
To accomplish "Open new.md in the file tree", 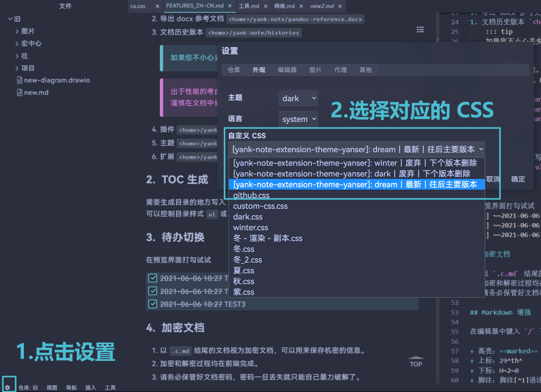I will coord(36,92).
